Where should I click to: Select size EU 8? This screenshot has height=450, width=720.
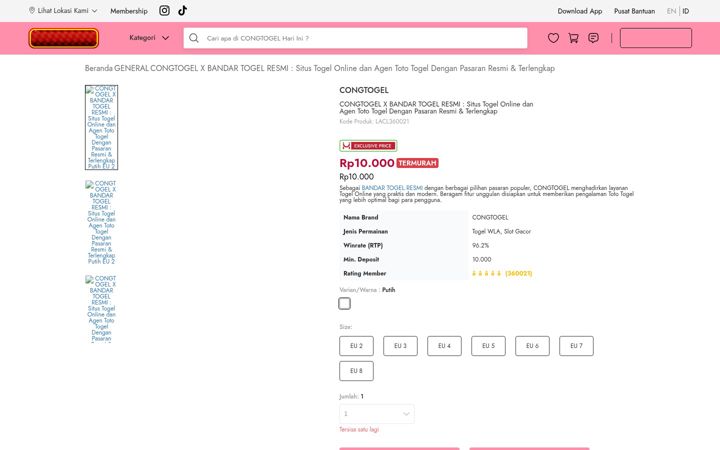coord(356,371)
